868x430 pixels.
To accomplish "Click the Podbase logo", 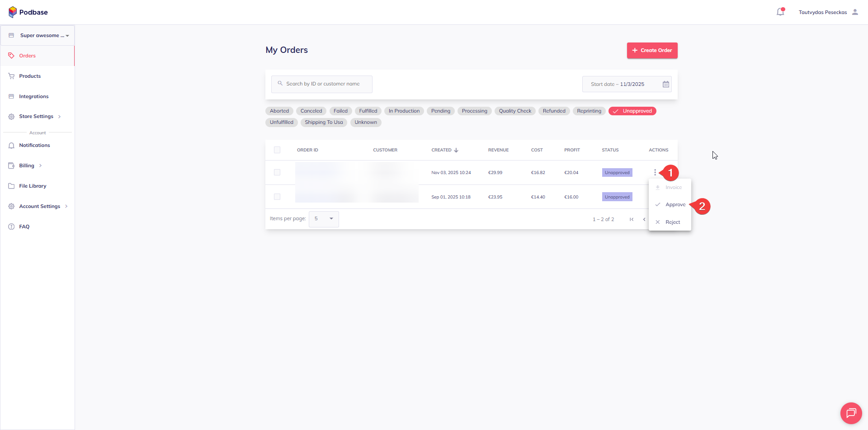I will pyautogui.click(x=28, y=12).
